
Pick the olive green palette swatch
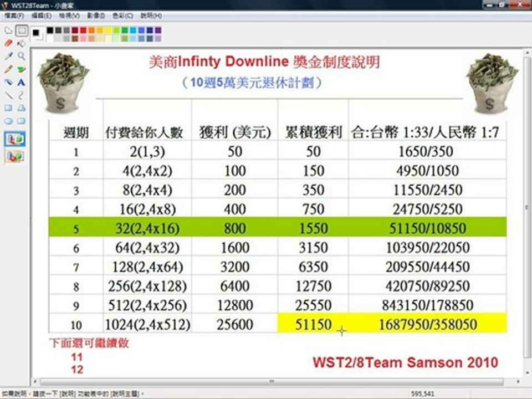pyautogui.click(x=125, y=38)
